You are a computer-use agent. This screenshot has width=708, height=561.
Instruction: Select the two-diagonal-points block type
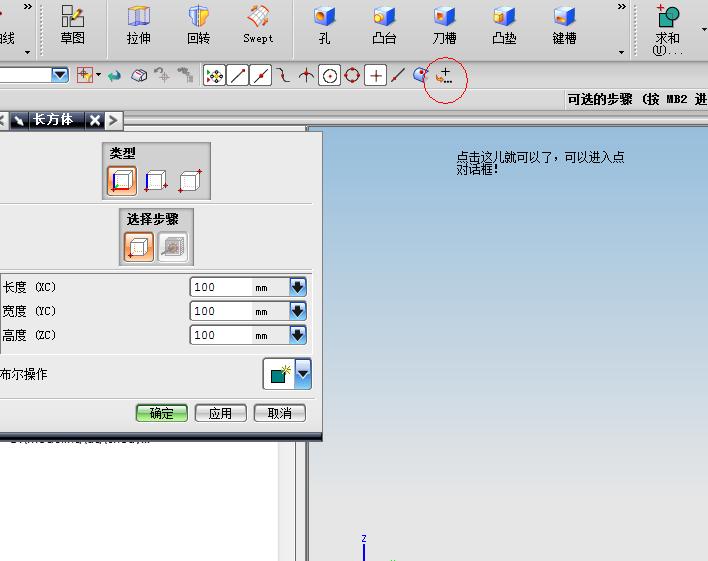point(190,181)
